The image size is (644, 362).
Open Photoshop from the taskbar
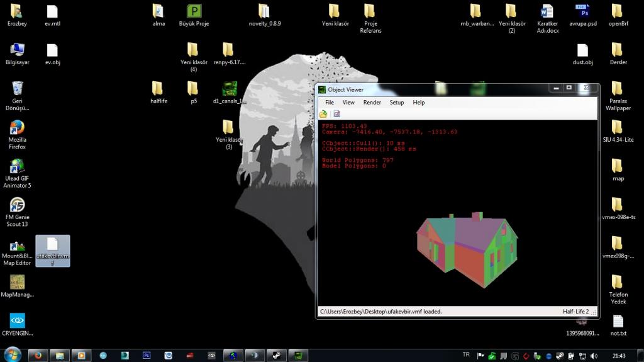(x=147, y=356)
